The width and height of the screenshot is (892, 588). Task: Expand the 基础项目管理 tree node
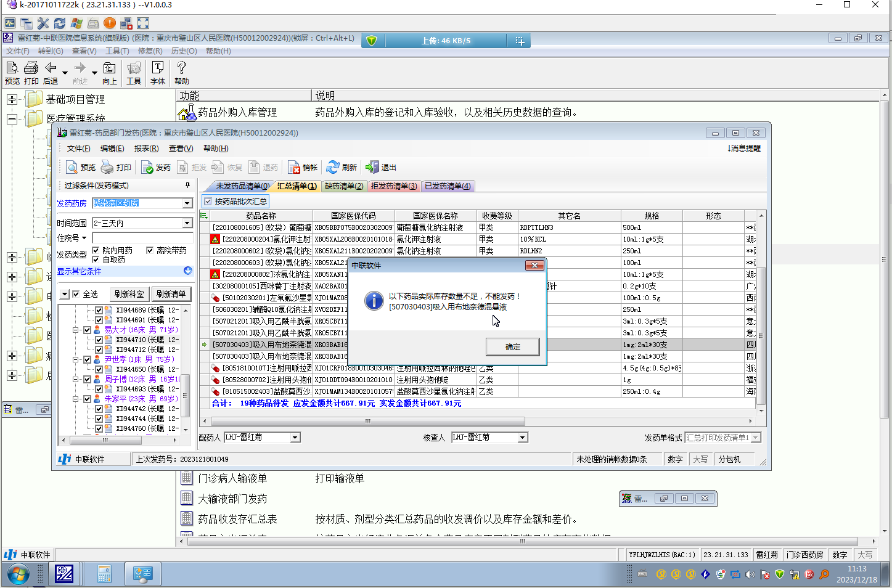(x=12, y=99)
